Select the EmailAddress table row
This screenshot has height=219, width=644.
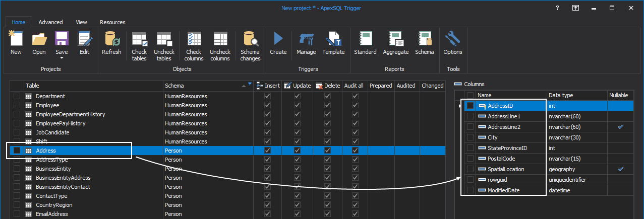pos(227,214)
